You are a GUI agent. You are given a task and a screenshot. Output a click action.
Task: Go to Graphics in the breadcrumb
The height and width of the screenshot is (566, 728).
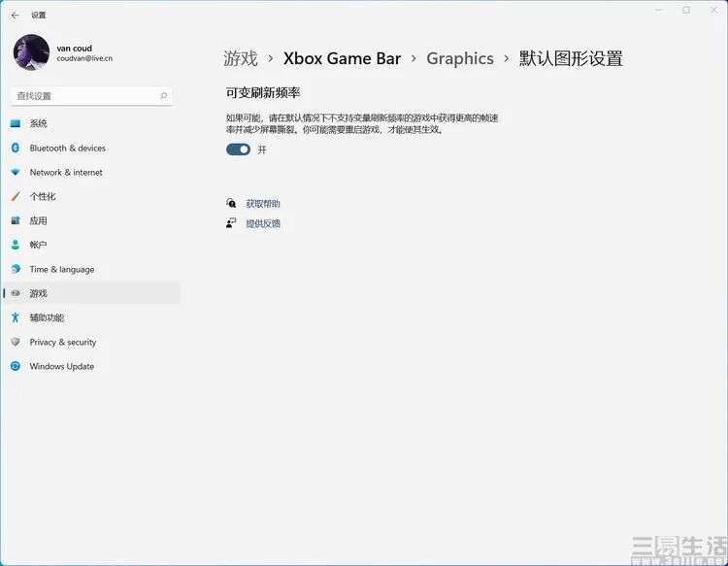pos(460,59)
